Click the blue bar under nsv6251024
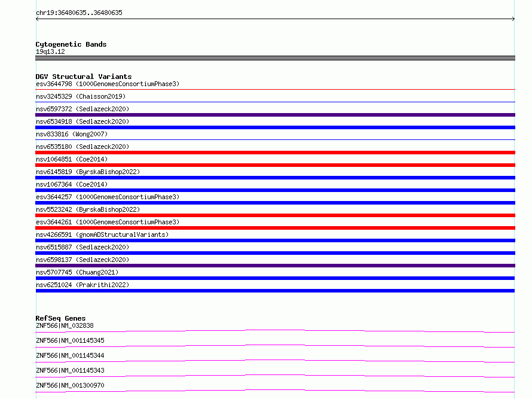Image resolution: width=532 pixels, height=399 pixels. click(275, 291)
